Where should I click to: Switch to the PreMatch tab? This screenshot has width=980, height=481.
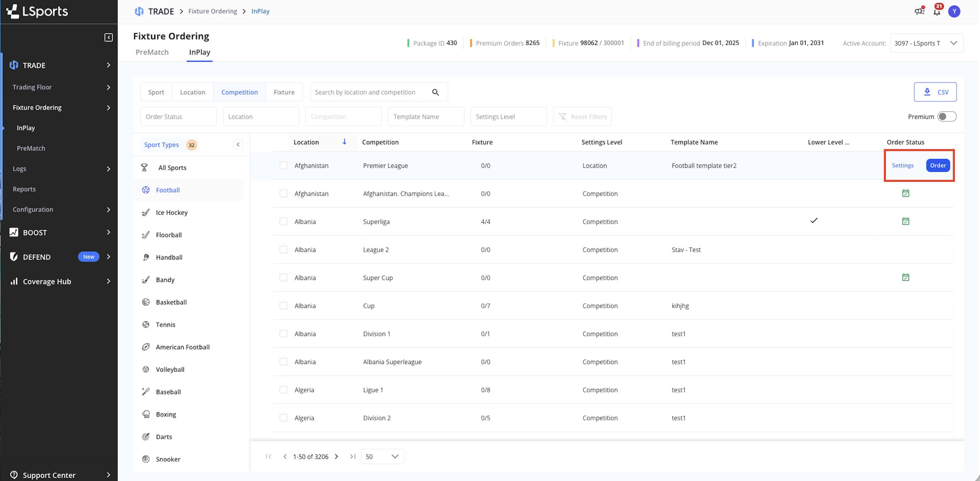tap(152, 52)
